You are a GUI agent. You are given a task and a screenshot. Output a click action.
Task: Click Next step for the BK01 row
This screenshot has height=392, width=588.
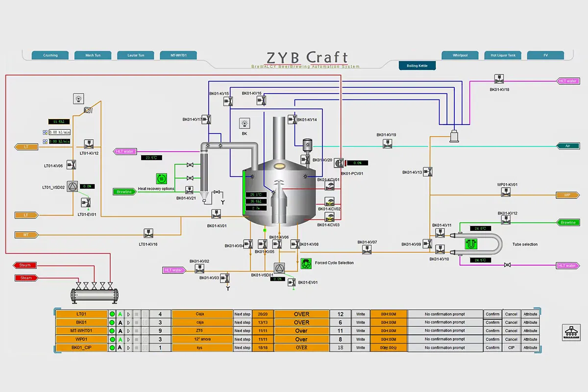click(243, 322)
